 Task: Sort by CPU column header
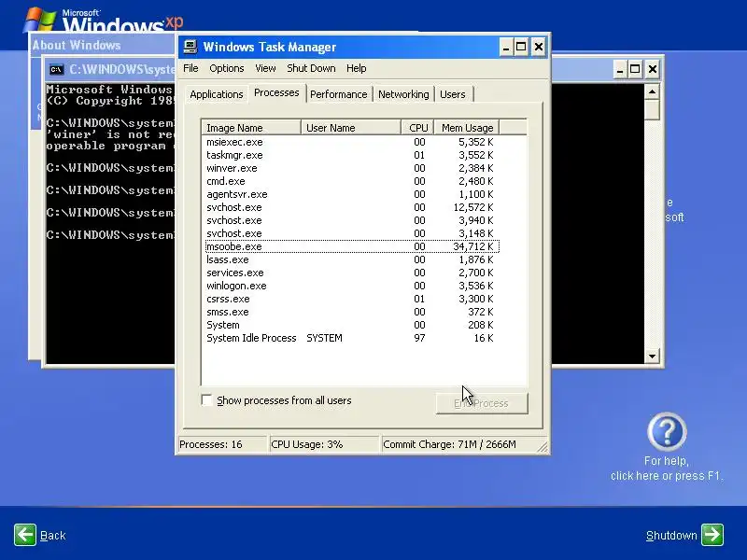point(417,128)
